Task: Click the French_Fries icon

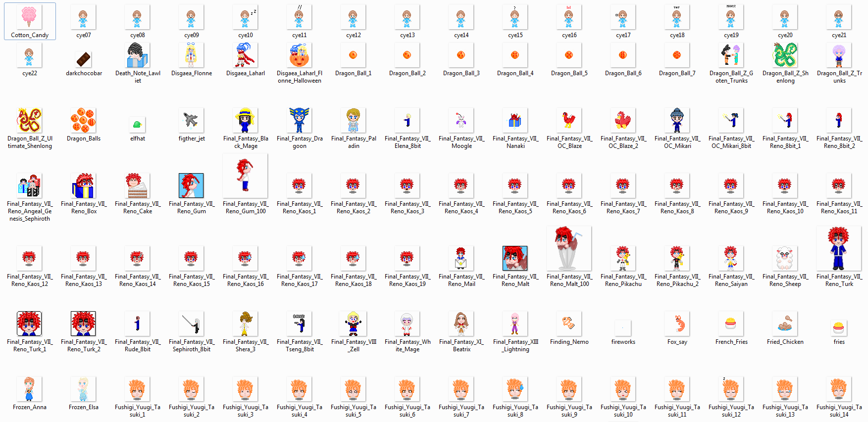Action: [731, 324]
